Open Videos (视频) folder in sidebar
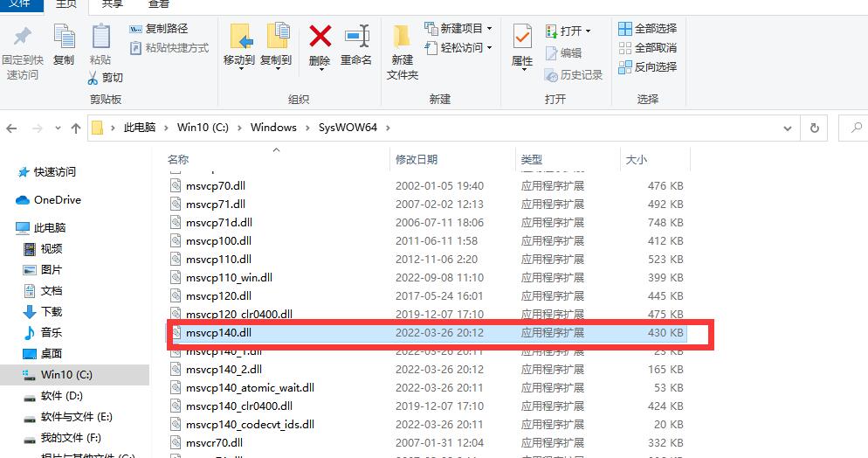The width and height of the screenshot is (868, 458). coord(43,248)
